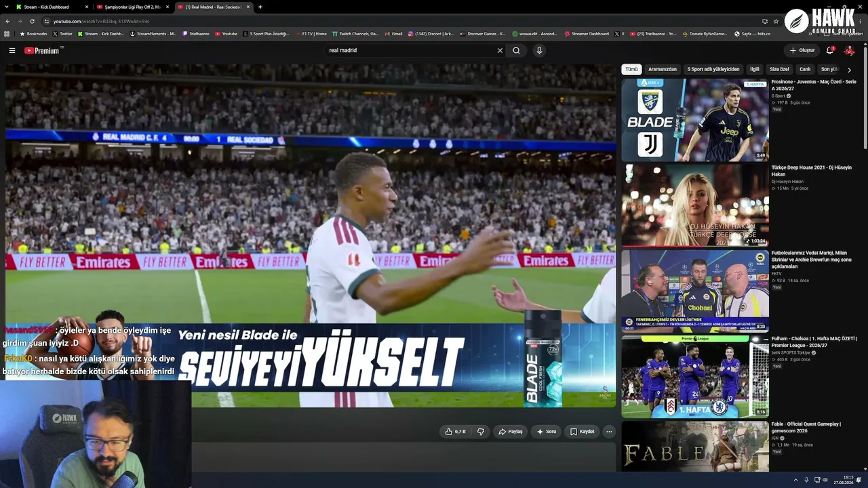Open new browser tab with plus

point(260,7)
